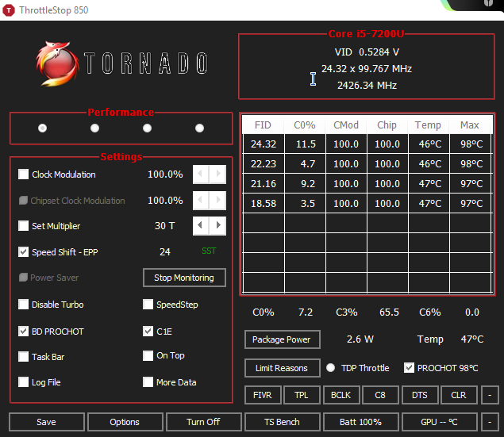Click the 2.6 W package power value

[x=360, y=339]
